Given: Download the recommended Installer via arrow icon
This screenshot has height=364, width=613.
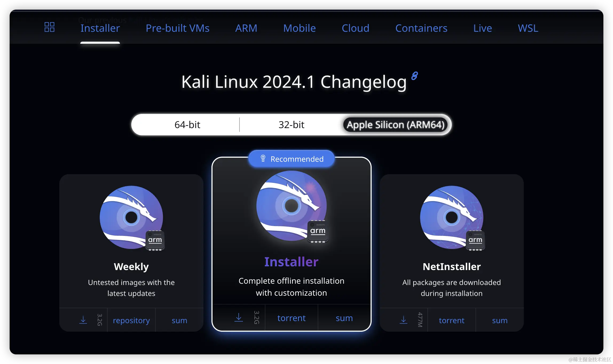Looking at the screenshot, I should 238,318.
